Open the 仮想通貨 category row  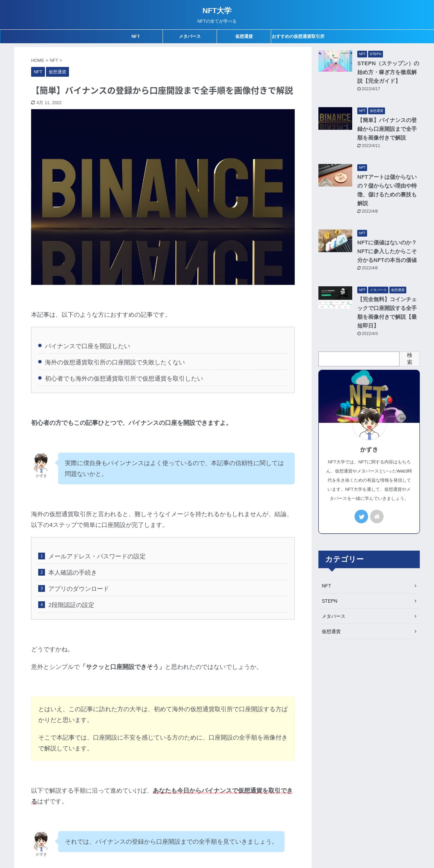point(369,631)
